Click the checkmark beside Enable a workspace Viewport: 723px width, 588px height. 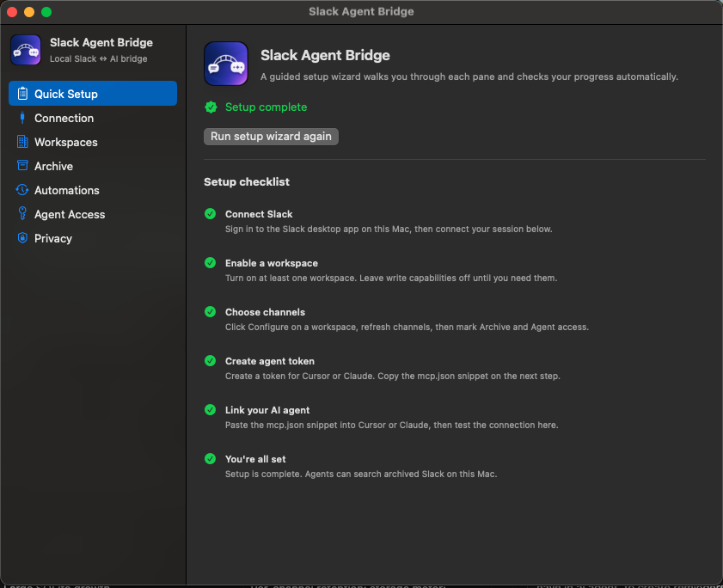coord(211,263)
